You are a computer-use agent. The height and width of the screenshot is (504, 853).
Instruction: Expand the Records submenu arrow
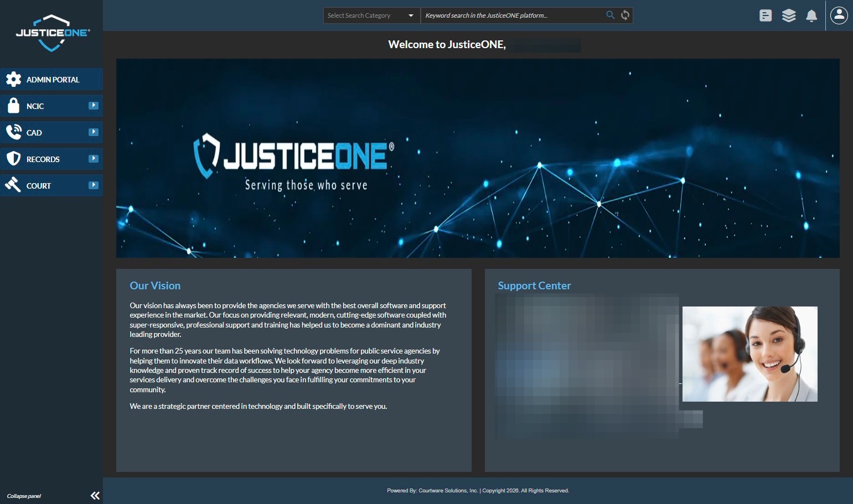pos(94,158)
